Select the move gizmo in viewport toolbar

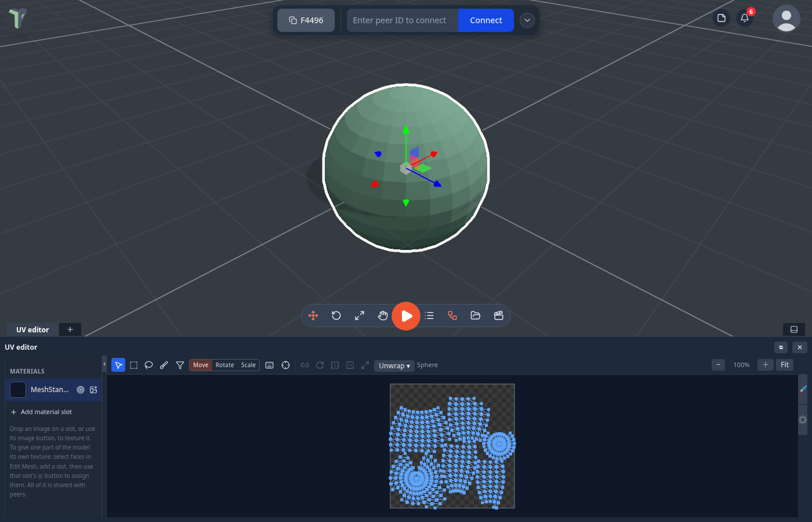(x=313, y=316)
